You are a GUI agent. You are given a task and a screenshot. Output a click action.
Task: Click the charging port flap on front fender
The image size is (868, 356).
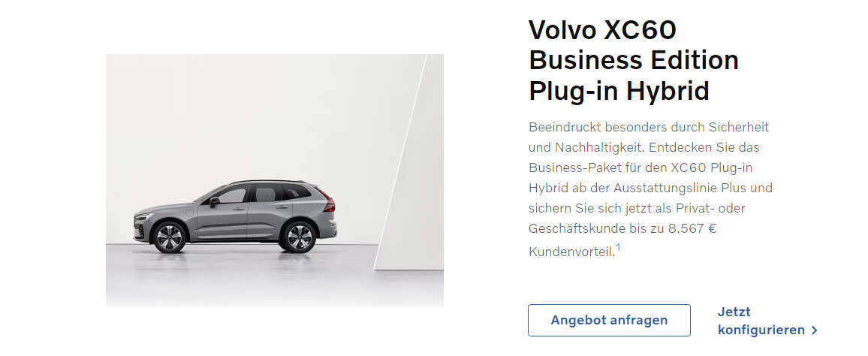coord(190,212)
